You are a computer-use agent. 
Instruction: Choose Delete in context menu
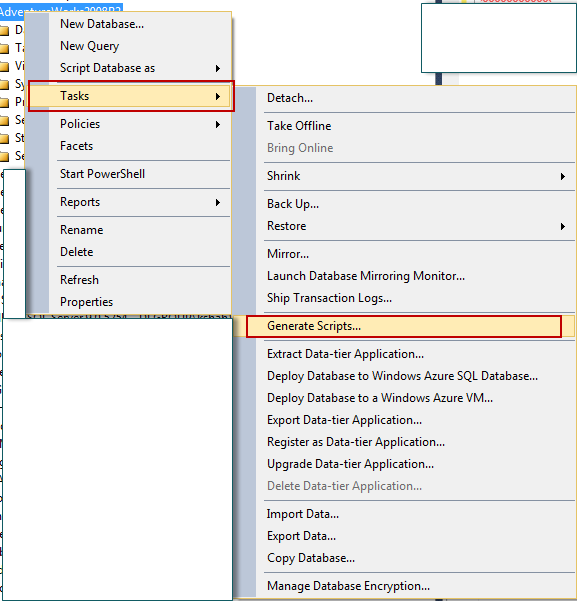[76, 252]
